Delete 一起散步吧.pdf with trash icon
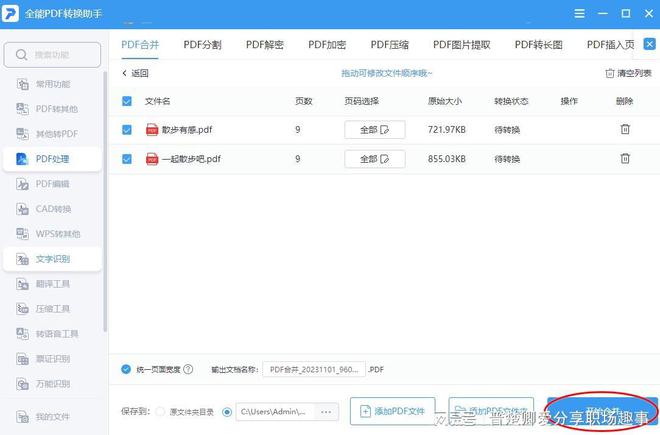The width and height of the screenshot is (660, 435). 625,158
